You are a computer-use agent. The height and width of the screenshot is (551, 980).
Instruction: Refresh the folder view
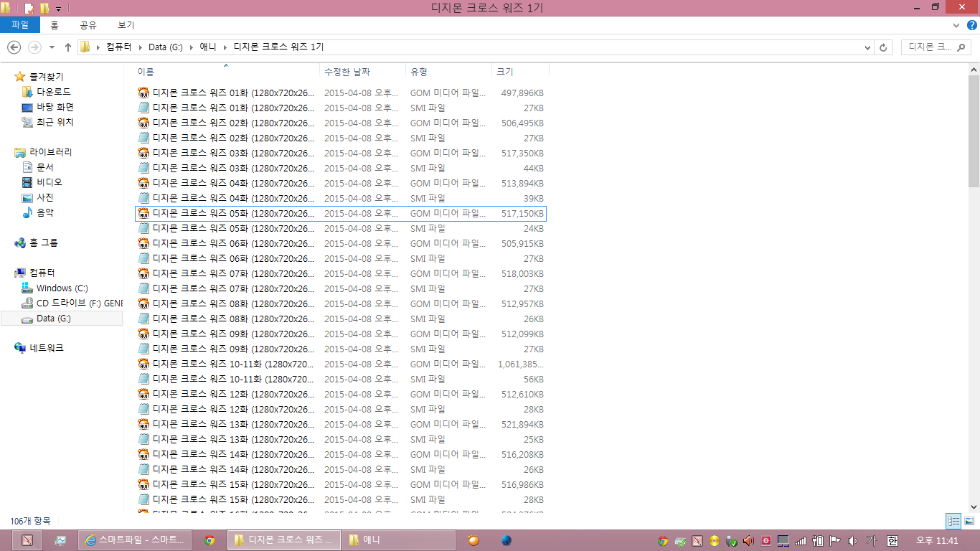[883, 47]
